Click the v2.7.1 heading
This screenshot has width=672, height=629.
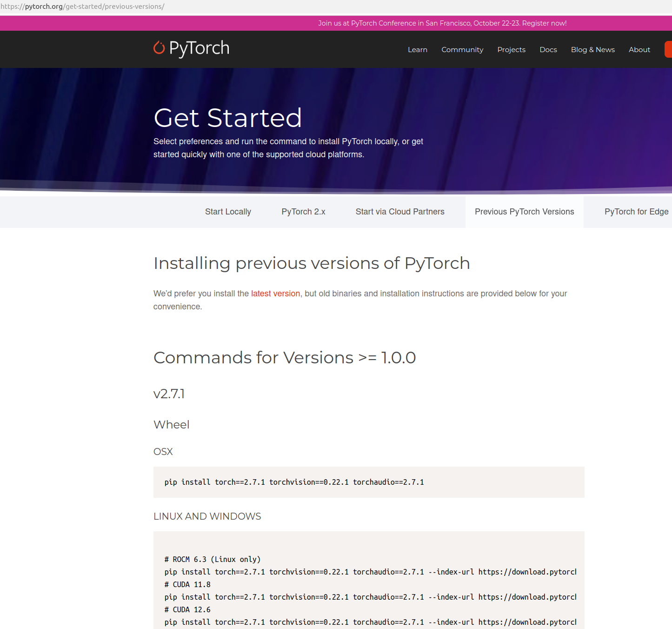169,394
